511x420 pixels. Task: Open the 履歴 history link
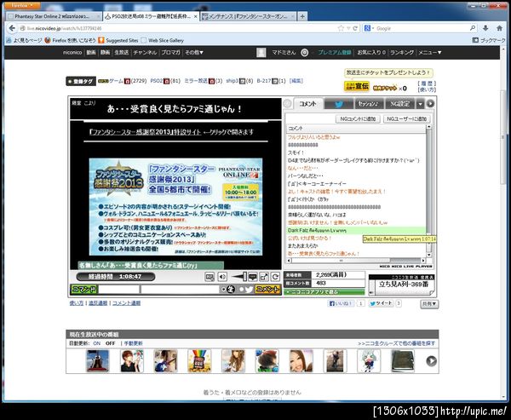coord(427,83)
